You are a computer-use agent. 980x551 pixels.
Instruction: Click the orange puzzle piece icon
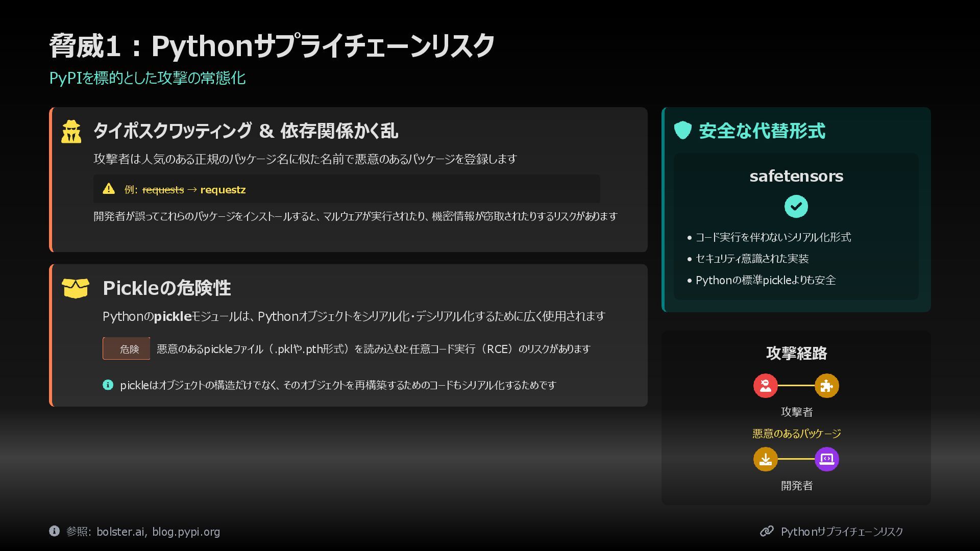point(826,386)
